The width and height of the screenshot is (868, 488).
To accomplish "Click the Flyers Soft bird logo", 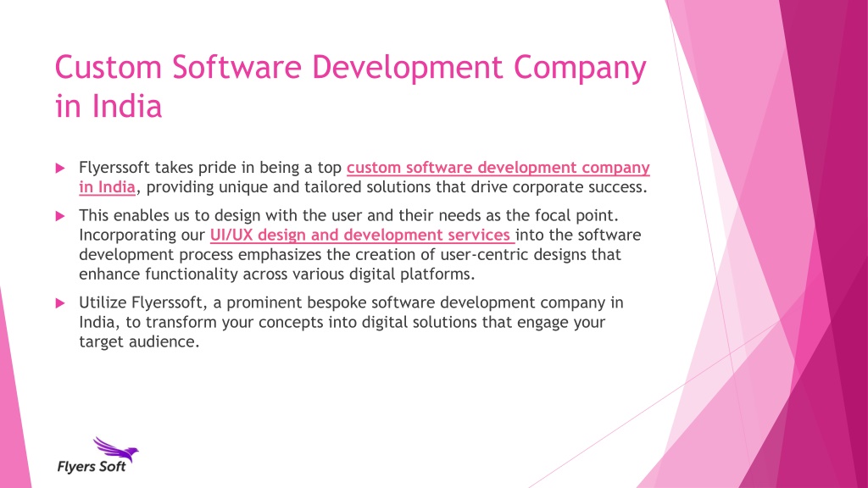I will coord(98,455).
